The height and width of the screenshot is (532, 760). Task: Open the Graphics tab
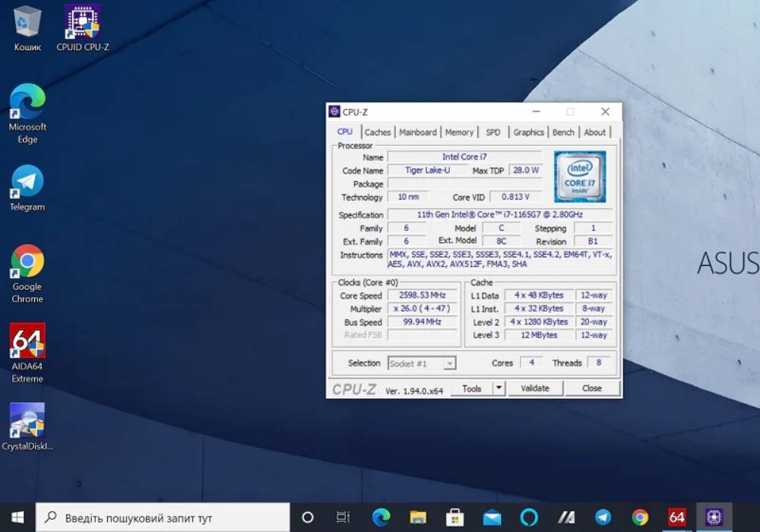[528, 132]
